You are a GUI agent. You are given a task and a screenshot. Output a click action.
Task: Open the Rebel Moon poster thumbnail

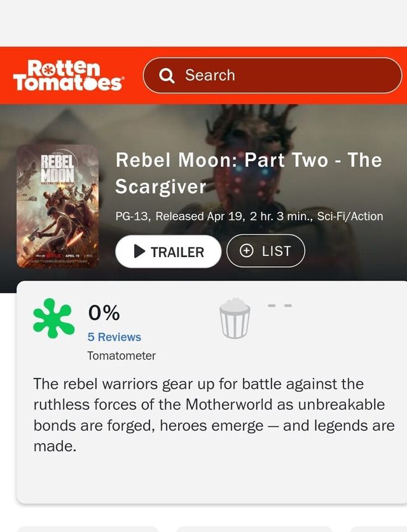58,207
